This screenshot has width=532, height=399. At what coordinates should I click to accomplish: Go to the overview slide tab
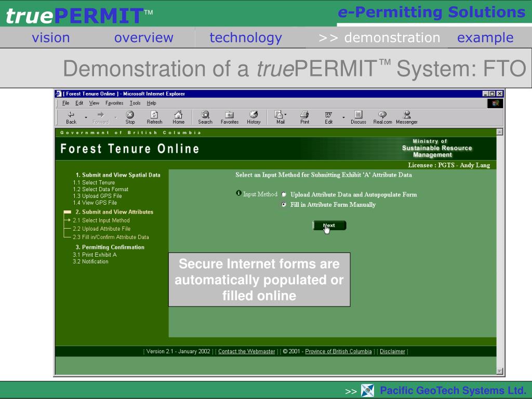(x=143, y=37)
